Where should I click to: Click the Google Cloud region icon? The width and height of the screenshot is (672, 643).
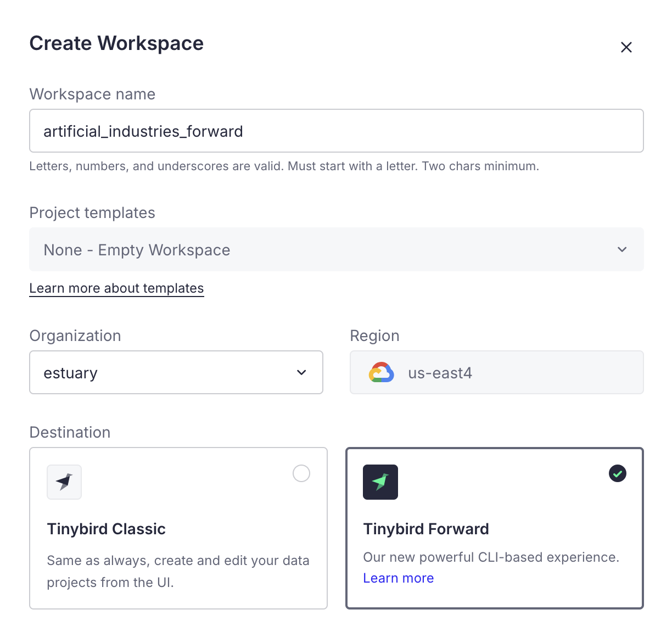click(x=380, y=372)
